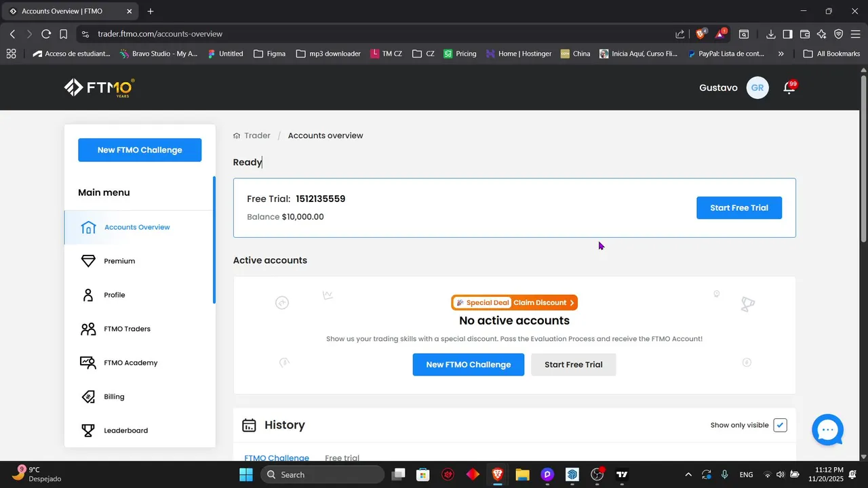The width and height of the screenshot is (868, 488).
Task: Click Start Free Trial in Ready card
Action: (x=739, y=207)
